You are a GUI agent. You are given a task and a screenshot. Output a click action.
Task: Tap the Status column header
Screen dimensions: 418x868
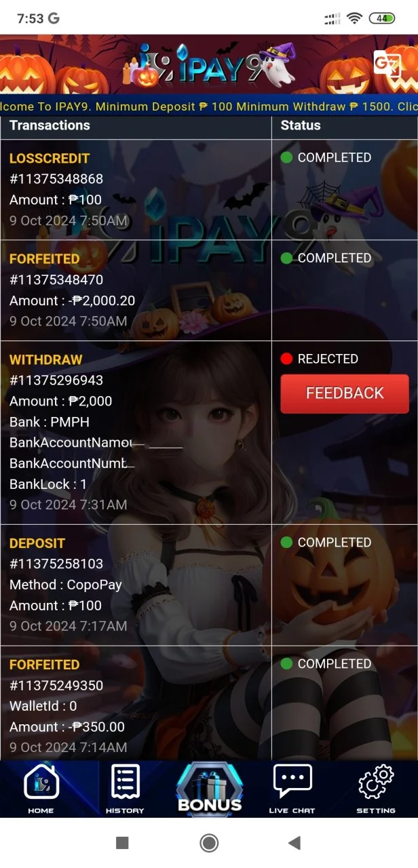pos(301,125)
